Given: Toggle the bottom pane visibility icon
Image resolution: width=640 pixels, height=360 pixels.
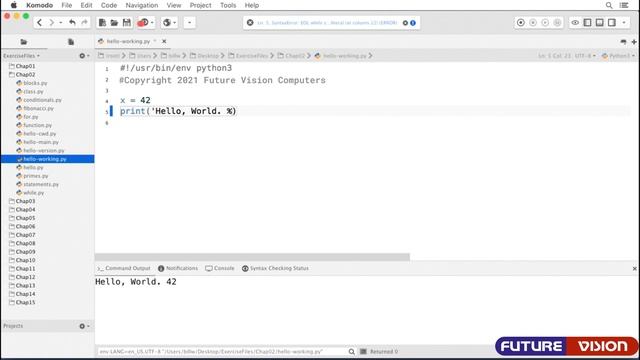Looking at the screenshot, I should 600,22.
